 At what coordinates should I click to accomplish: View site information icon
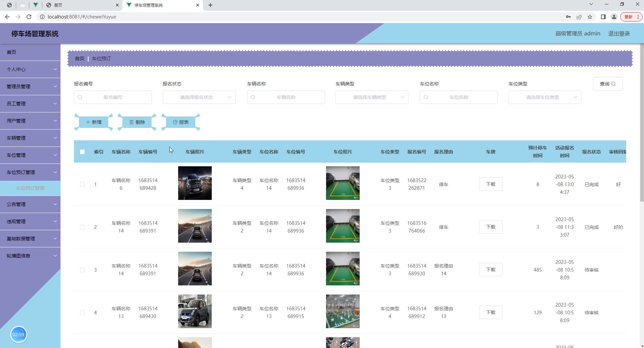click(42, 17)
